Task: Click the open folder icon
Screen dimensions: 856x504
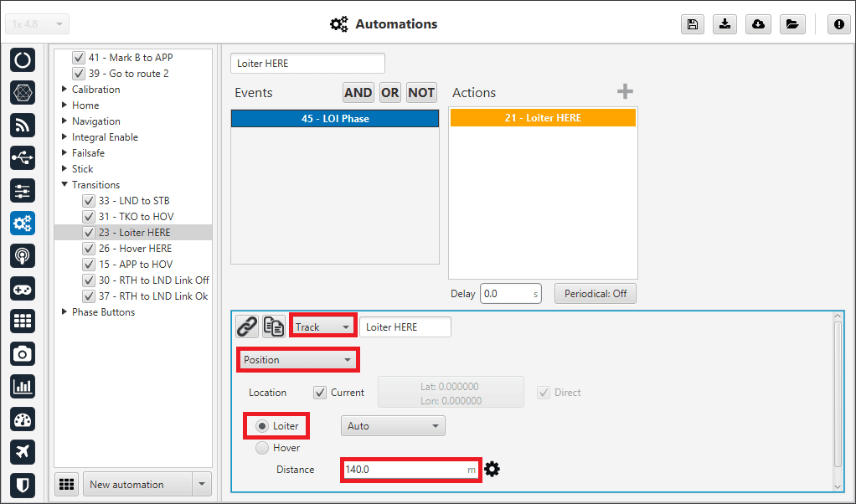Action: point(792,24)
